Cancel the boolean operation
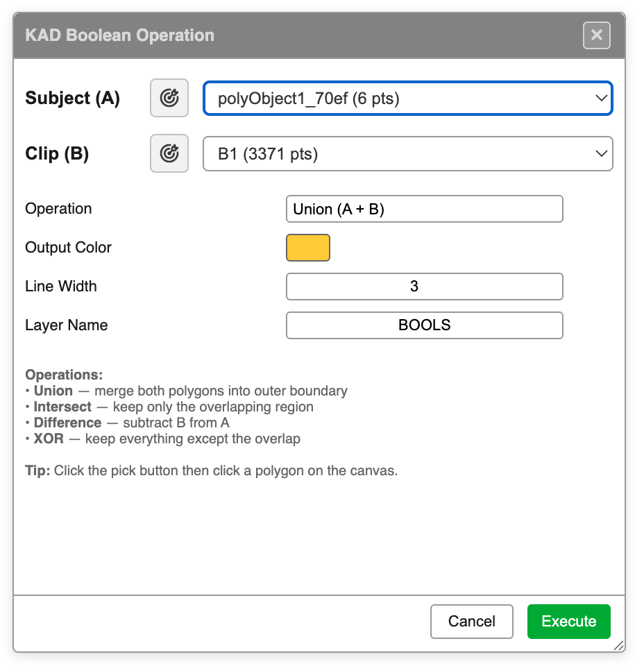 [471, 621]
